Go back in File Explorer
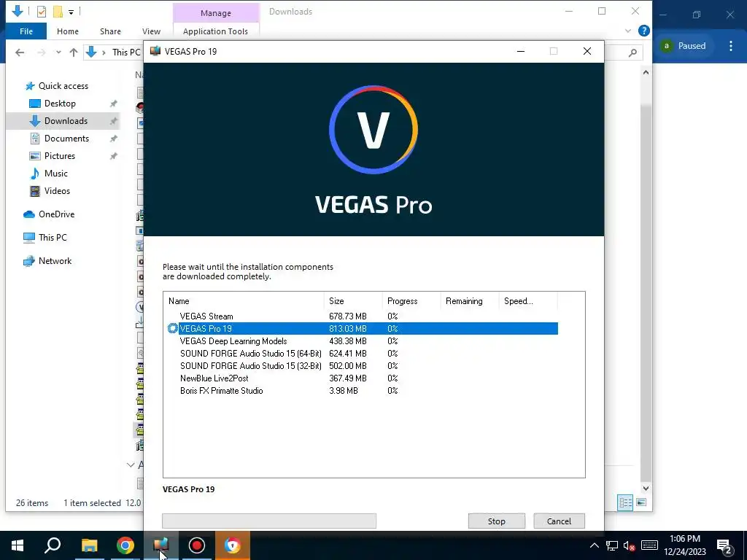The width and height of the screenshot is (747, 560). (20, 52)
